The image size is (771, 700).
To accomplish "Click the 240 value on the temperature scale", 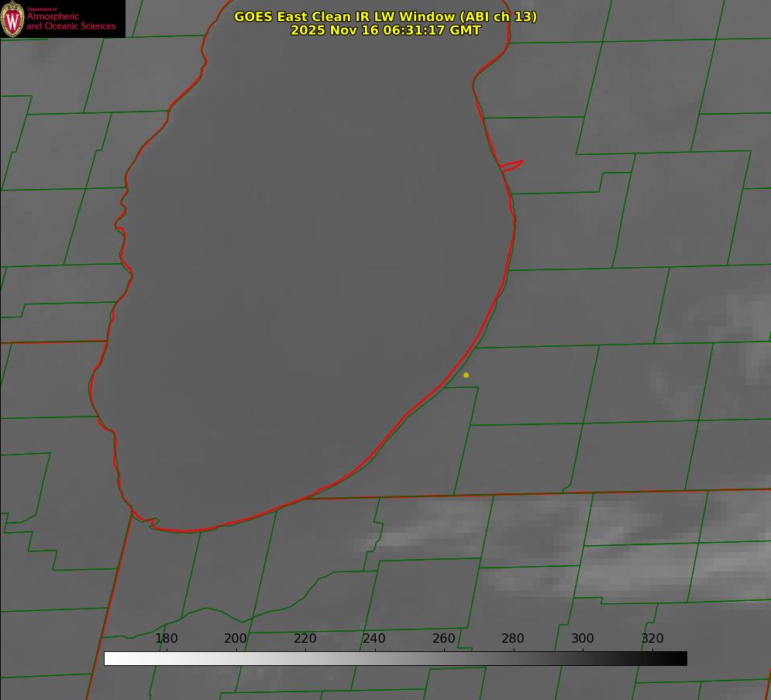I will point(374,638).
